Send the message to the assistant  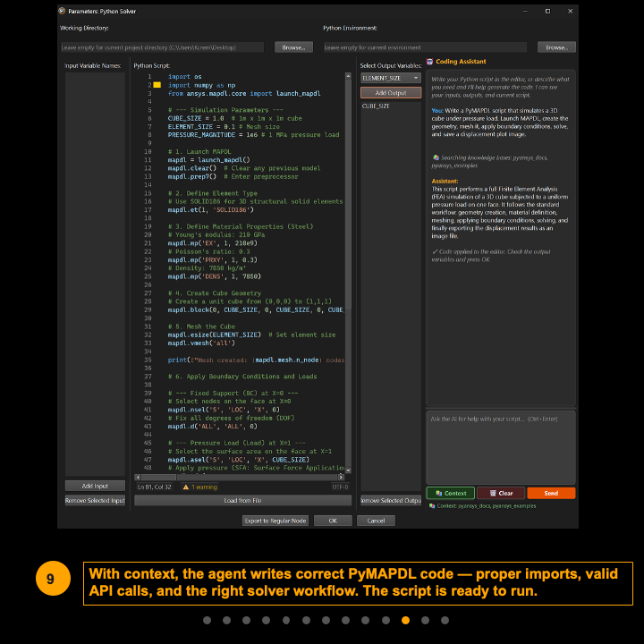coord(551,493)
